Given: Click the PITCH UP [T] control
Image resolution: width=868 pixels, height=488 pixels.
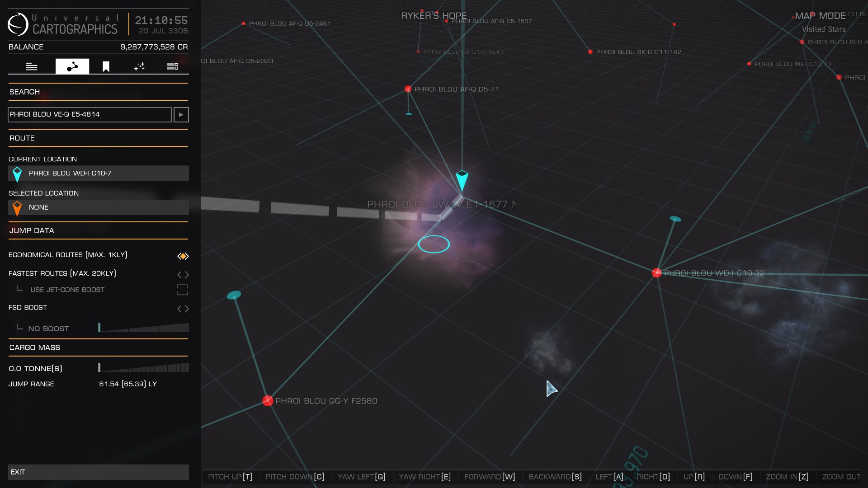Looking at the screenshot, I should tap(230, 477).
